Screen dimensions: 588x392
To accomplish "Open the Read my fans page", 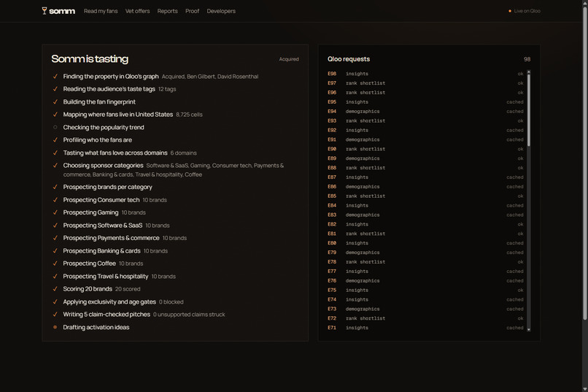I will (x=101, y=11).
